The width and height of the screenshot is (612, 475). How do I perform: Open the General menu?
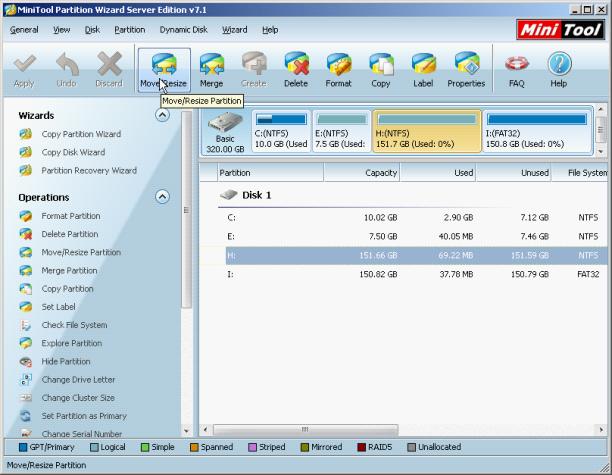click(24, 30)
